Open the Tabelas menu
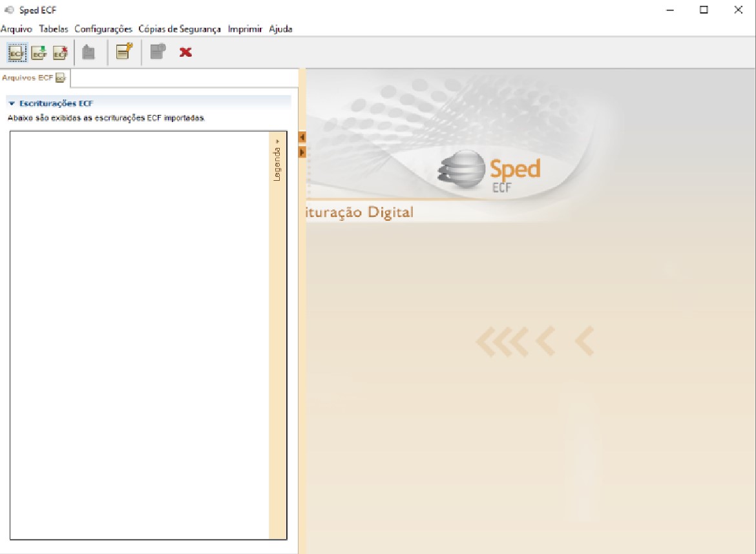The image size is (756, 554). click(x=54, y=29)
